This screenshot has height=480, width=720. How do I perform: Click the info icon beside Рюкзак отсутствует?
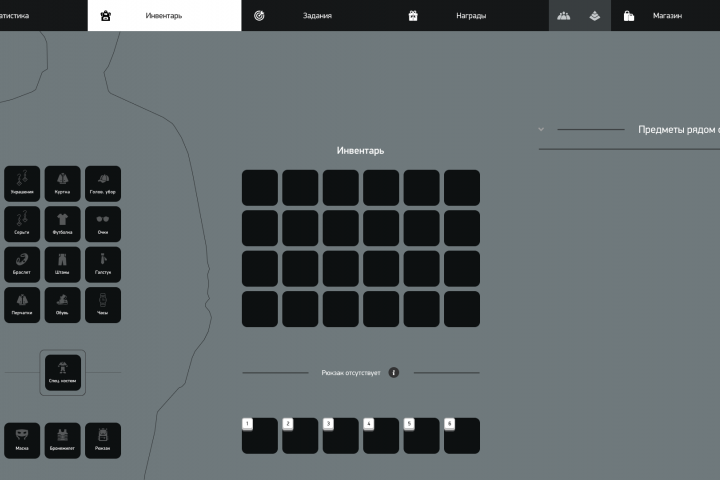point(394,373)
